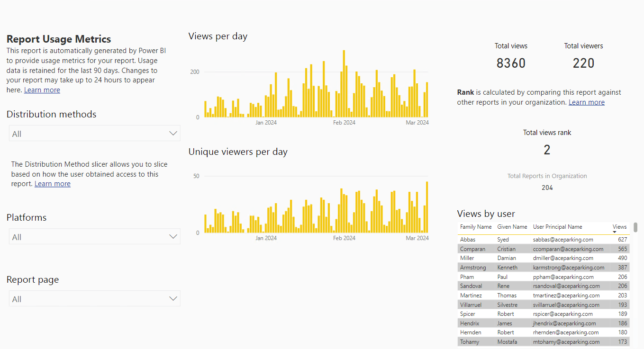Click ccomparan@aceparking.com cell
644x349 pixels.
[x=568, y=249]
